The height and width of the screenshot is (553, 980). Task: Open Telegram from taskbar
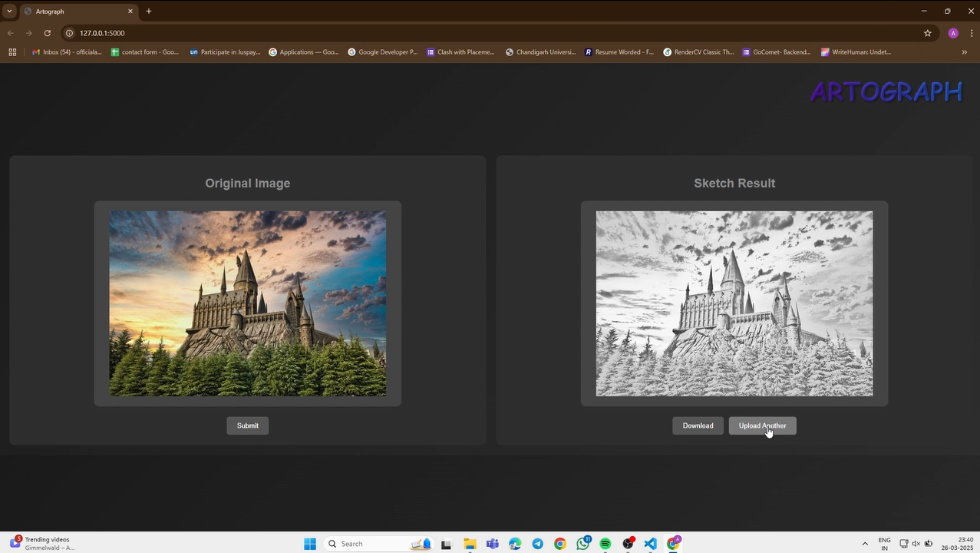[537, 544]
